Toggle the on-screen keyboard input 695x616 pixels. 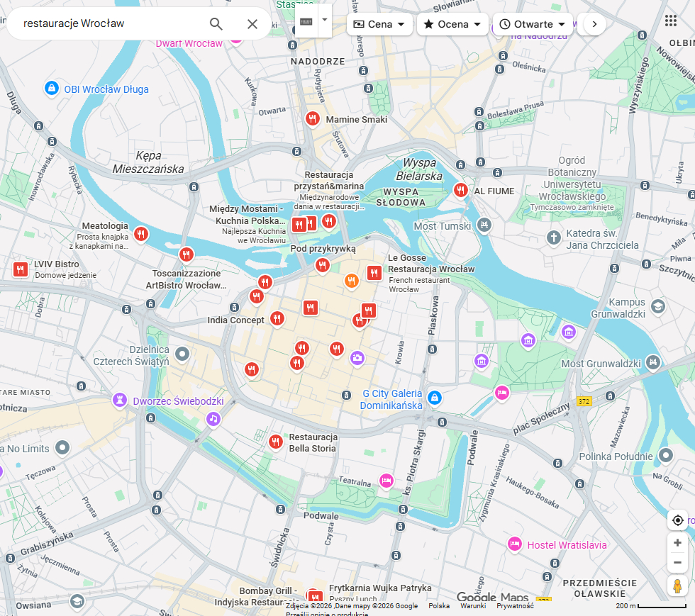point(305,21)
